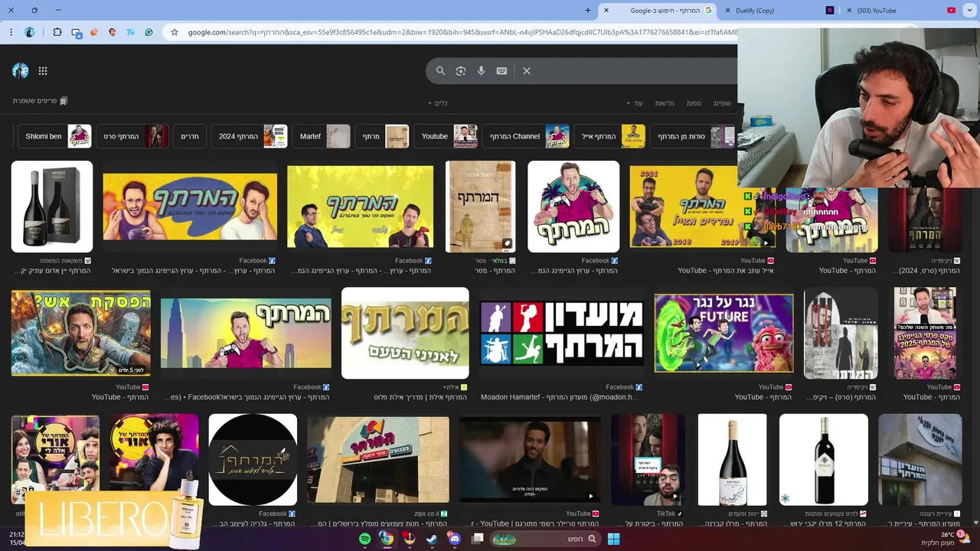Open the Chrome profile avatar in the toolbar

(x=30, y=32)
